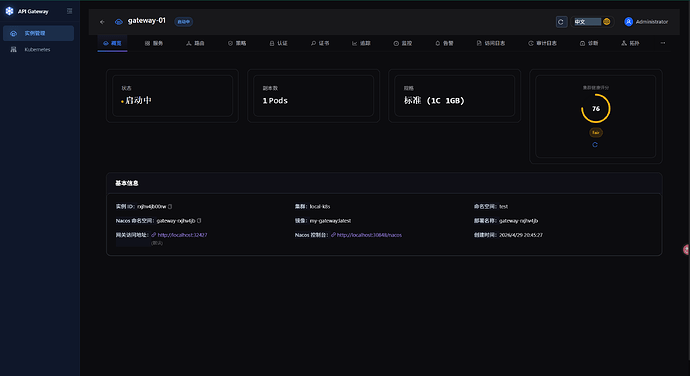
Task: Click the gateway-01 instance title
Action: coord(147,21)
